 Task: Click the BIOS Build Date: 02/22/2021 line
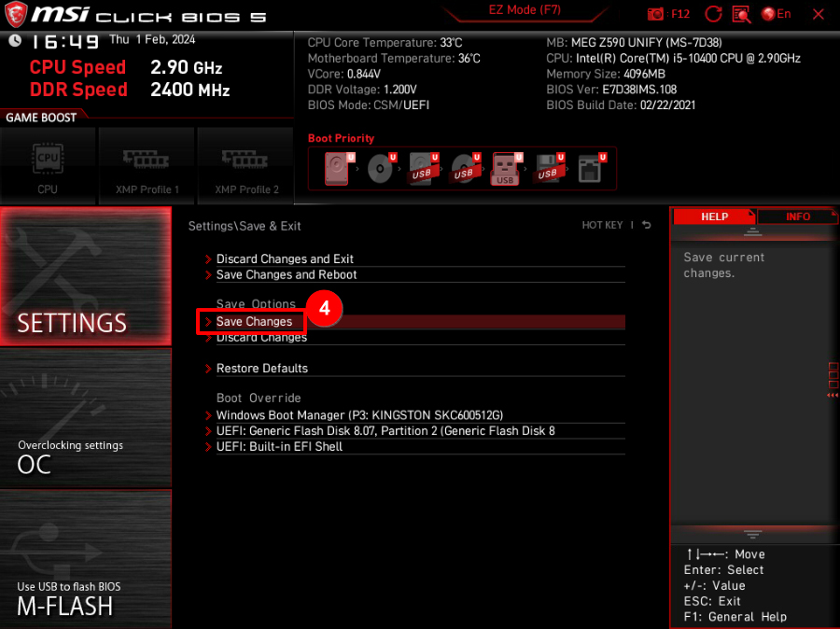[621, 105]
